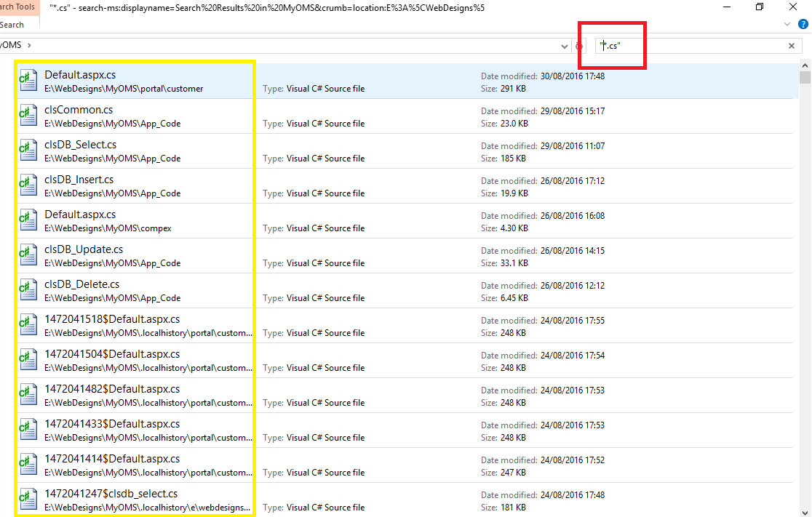Click the C# icon for clsDB_Update.cs

pos(28,255)
